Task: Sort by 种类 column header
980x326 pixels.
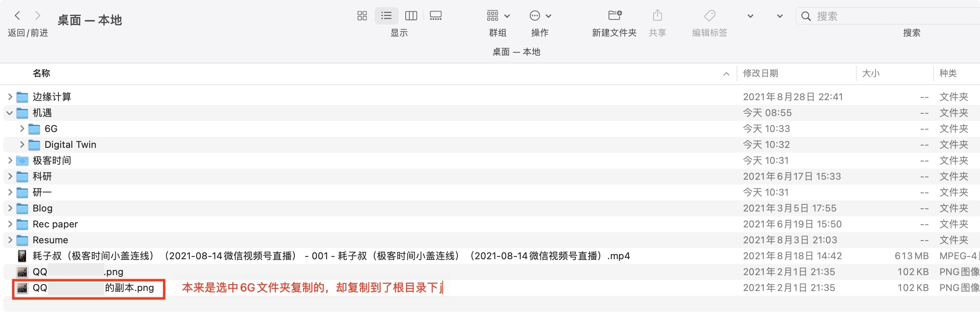Action: pos(948,73)
